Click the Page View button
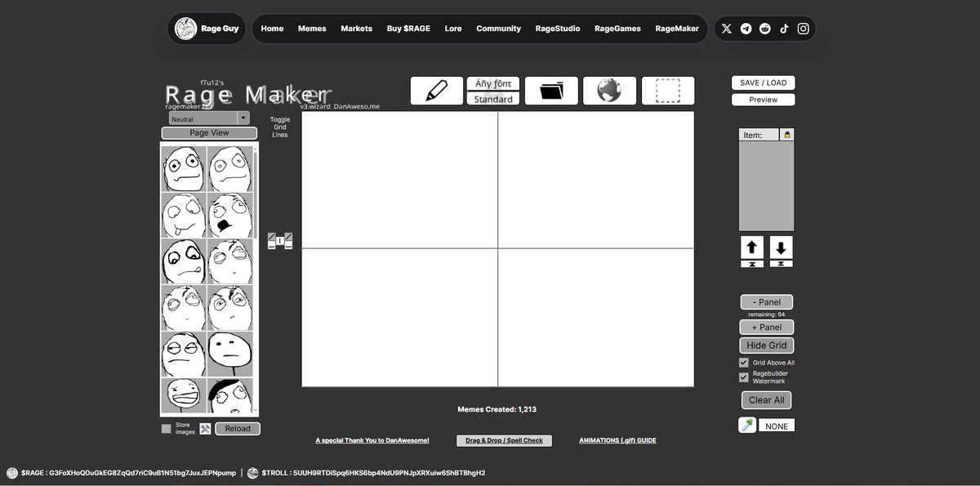The image size is (980, 486). (x=209, y=133)
